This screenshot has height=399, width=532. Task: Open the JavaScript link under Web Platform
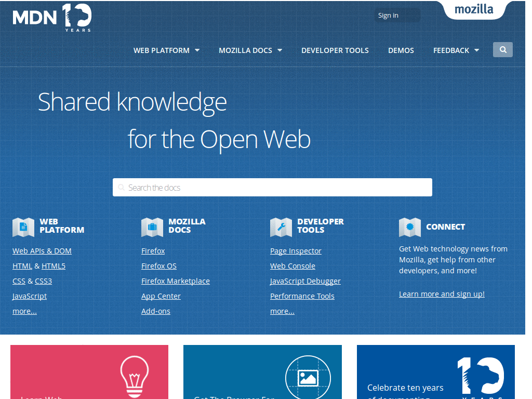(30, 296)
